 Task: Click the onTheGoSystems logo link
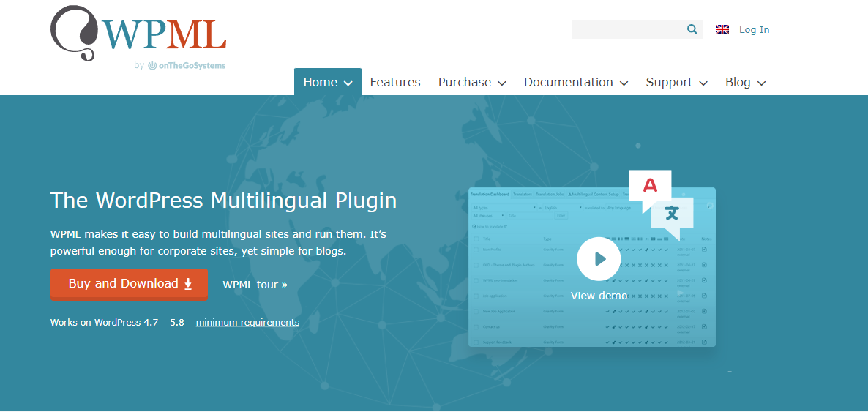(x=187, y=66)
